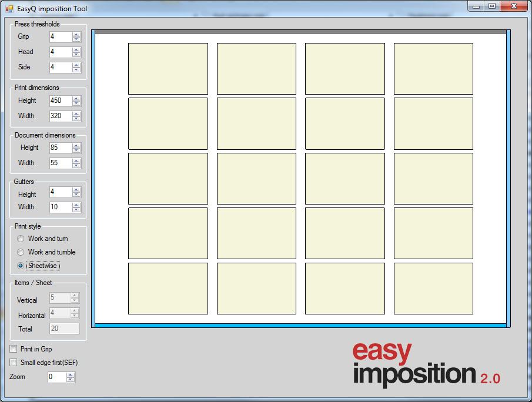Click the Zoom input field
This screenshot has width=532, height=402.
57,377
